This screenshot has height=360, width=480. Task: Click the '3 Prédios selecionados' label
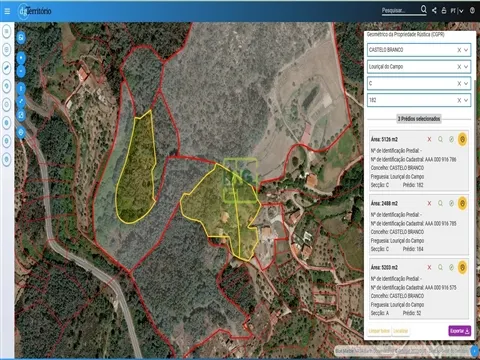coord(419,119)
